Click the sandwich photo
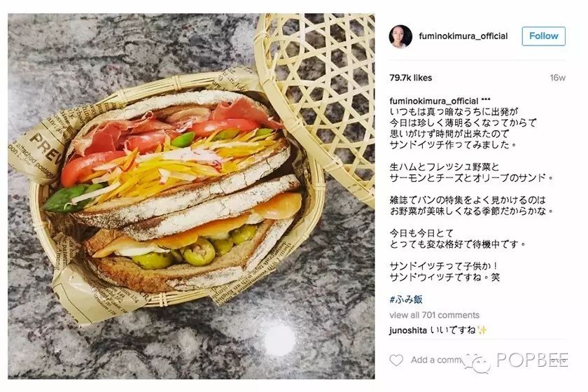The image size is (588, 392). pos(191,196)
